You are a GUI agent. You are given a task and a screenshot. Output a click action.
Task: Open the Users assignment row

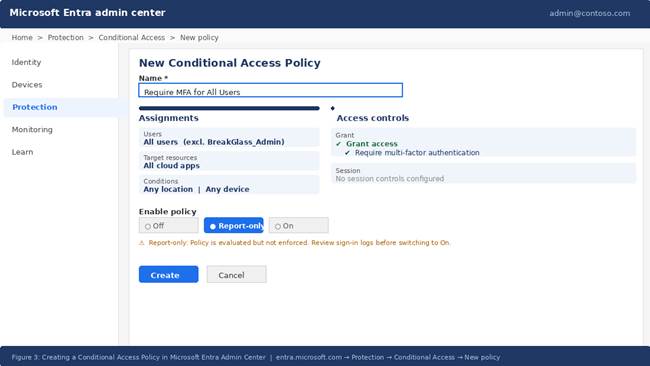tap(229, 138)
